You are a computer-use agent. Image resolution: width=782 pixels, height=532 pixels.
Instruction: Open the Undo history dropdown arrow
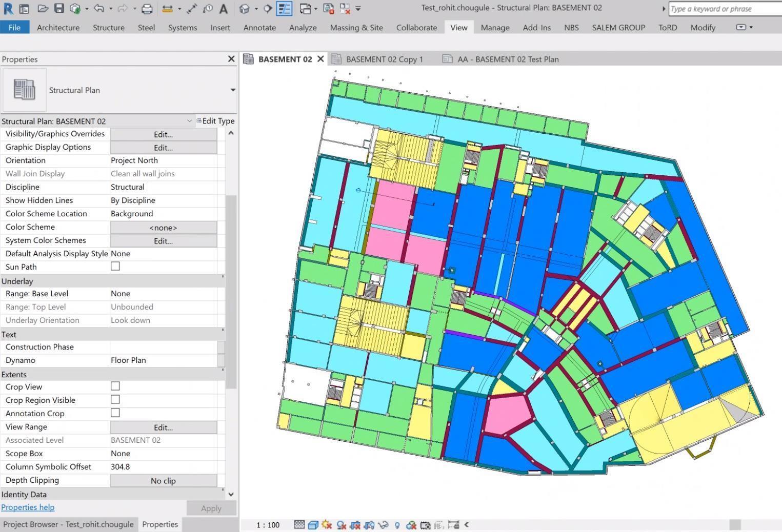(110, 9)
